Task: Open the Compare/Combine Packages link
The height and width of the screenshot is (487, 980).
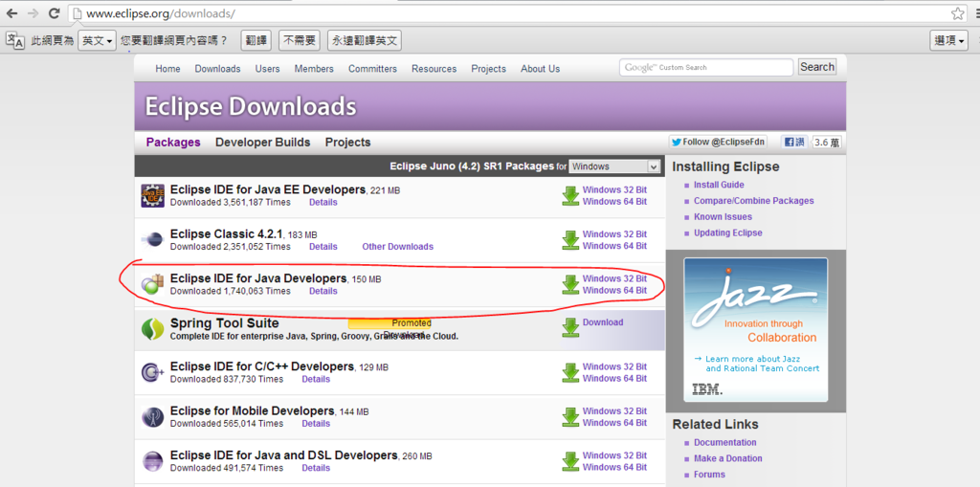Action: pos(754,201)
